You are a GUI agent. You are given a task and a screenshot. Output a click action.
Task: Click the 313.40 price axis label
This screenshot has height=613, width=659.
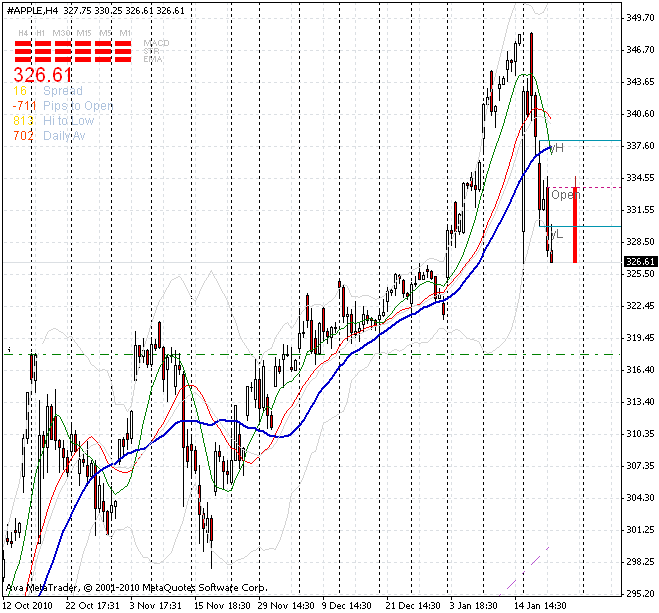(640, 402)
